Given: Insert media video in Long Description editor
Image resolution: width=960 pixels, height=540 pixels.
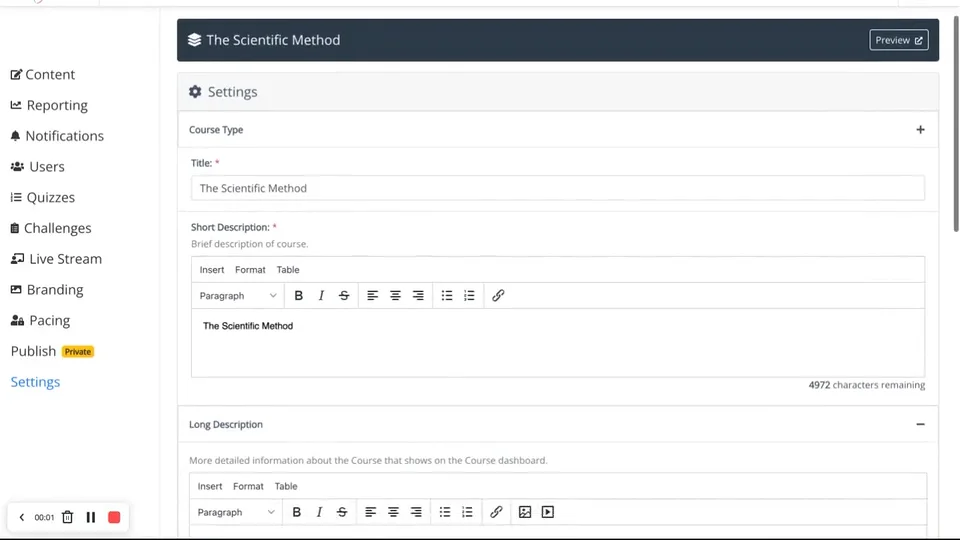Looking at the screenshot, I should tap(548, 512).
